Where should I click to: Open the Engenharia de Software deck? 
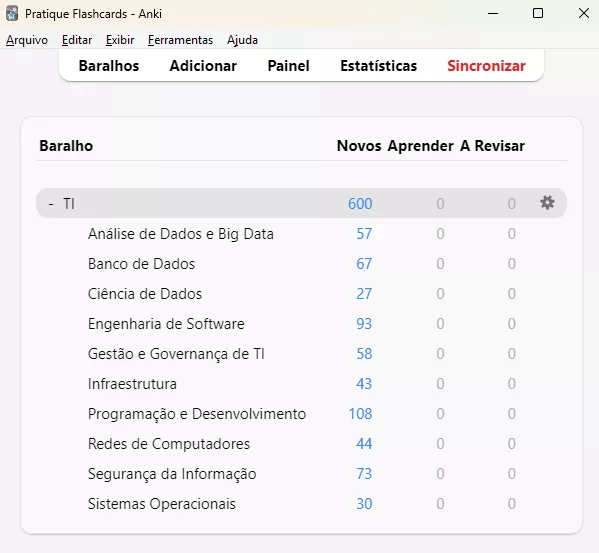pos(166,324)
